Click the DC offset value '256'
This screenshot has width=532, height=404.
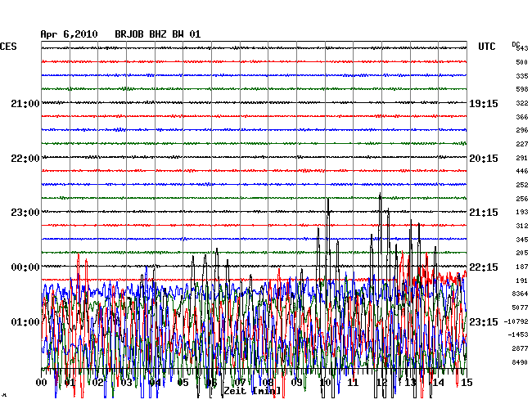point(522,199)
